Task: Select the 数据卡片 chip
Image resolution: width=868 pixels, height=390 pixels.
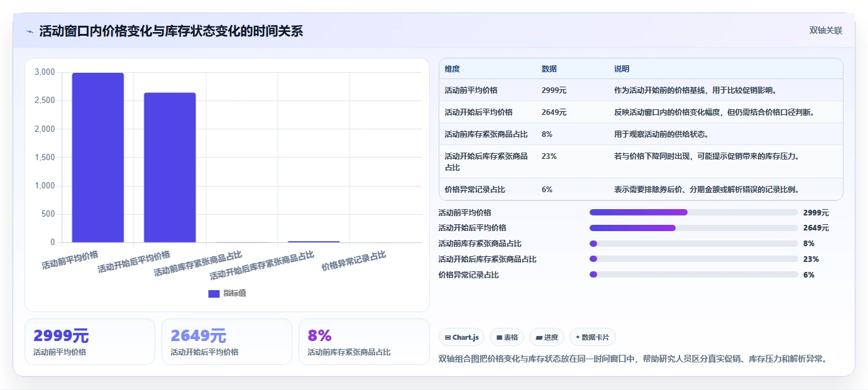Action: click(592, 337)
